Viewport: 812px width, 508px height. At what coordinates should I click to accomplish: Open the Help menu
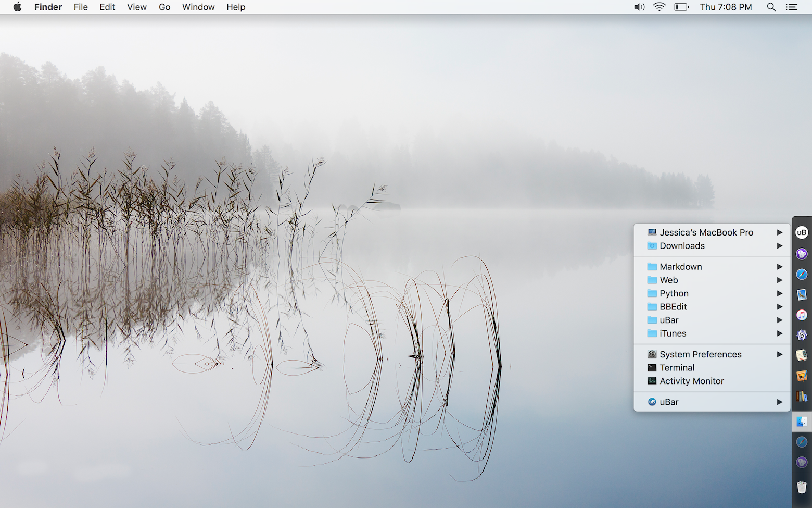click(x=236, y=7)
